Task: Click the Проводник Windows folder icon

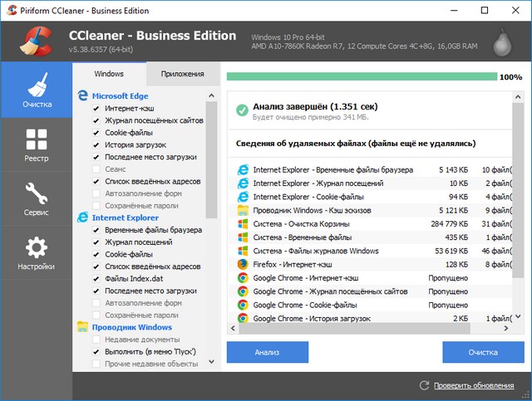Action: point(82,327)
